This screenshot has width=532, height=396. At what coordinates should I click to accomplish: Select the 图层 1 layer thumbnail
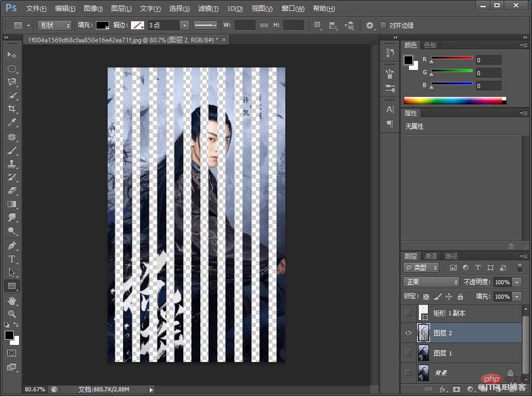pyautogui.click(x=423, y=352)
